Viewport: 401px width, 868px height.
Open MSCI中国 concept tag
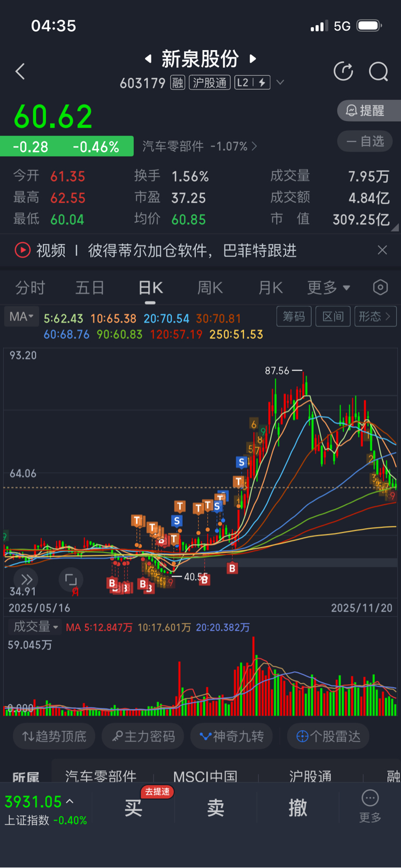(x=205, y=776)
